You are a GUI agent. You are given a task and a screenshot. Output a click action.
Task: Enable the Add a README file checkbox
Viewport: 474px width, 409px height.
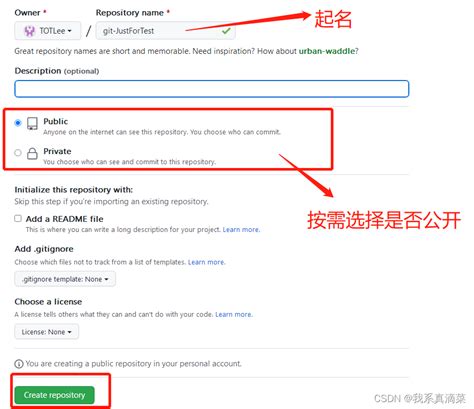(x=18, y=218)
